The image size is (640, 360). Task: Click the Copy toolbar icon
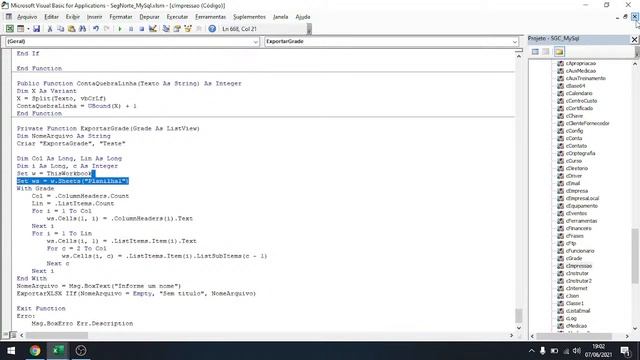(x=60, y=29)
